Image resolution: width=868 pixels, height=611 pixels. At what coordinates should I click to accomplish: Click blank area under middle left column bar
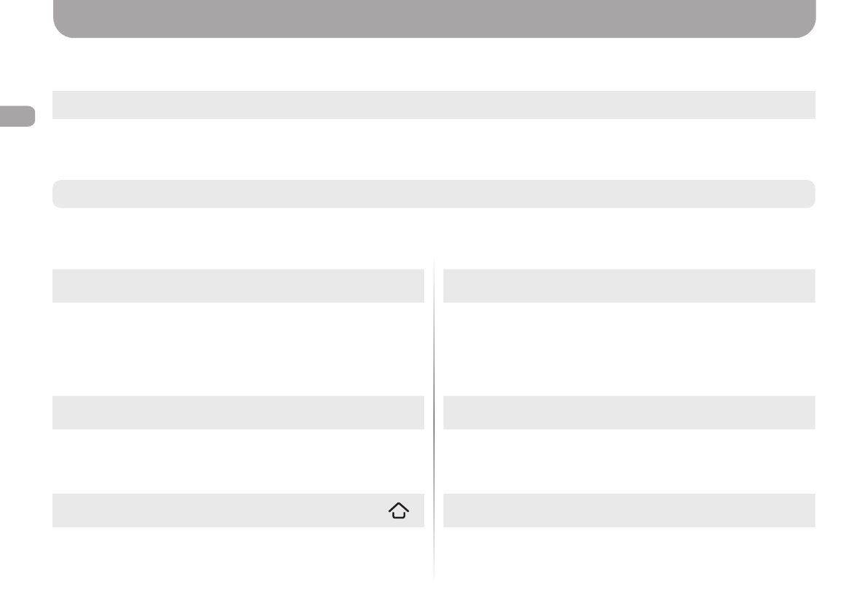(238, 460)
